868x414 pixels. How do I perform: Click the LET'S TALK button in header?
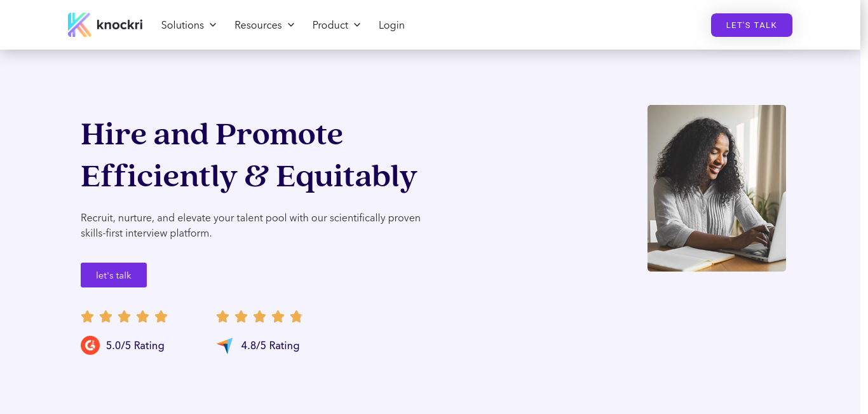point(752,25)
